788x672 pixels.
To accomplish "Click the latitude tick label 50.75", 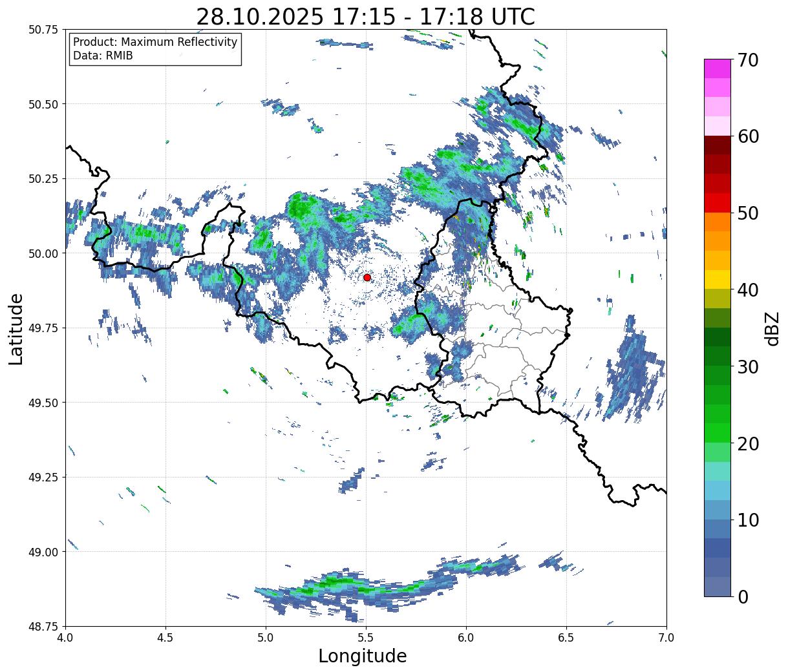I will click(43, 30).
